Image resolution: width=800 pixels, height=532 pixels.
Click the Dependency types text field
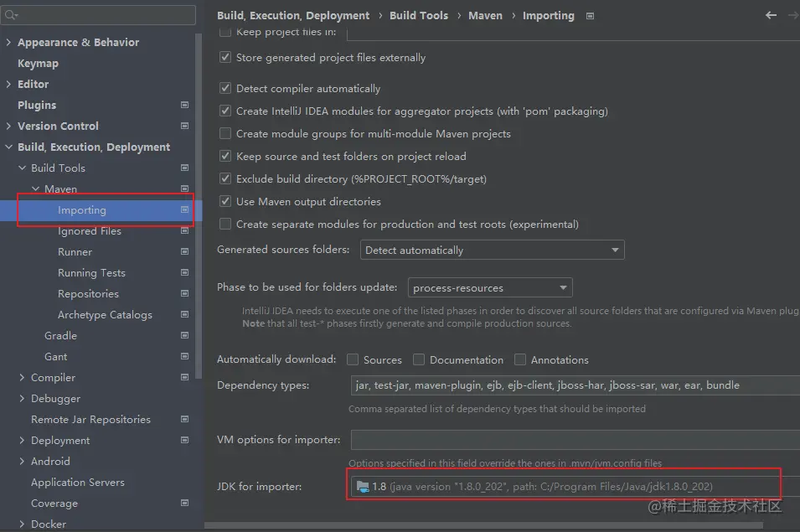pos(575,385)
